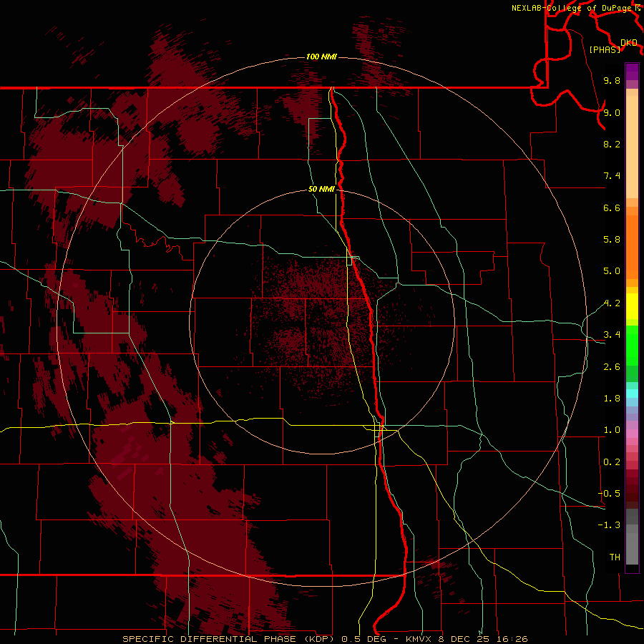This screenshot has width=644, height=644.
Task: Click the 9.0 value on the color scale
Action: [x=612, y=112]
